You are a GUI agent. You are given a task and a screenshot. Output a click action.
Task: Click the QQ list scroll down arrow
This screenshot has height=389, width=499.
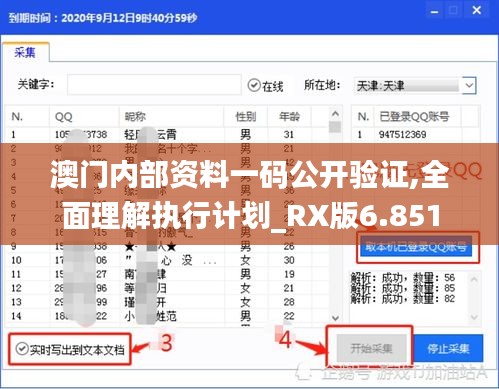pyautogui.click(x=335, y=317)
